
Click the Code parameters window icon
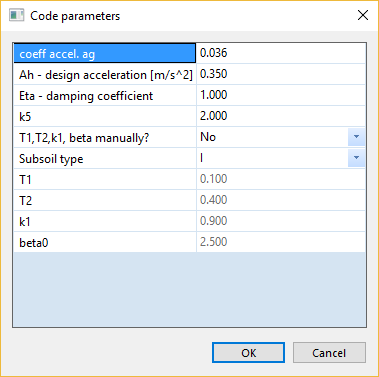click(x=16, y=15)
